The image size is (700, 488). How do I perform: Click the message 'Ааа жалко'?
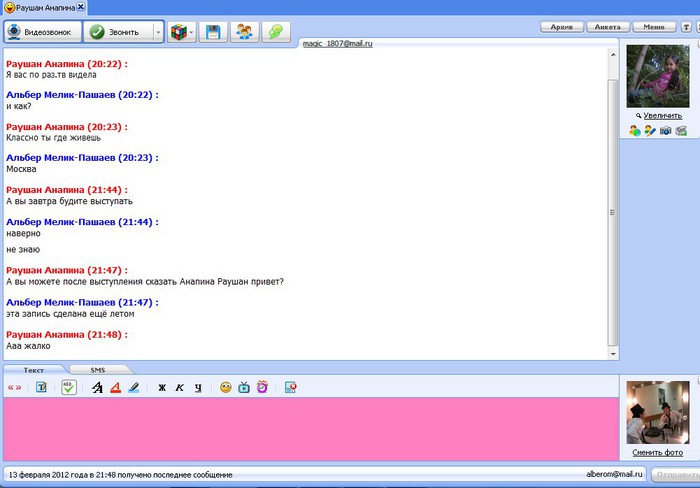coord(28,346)
